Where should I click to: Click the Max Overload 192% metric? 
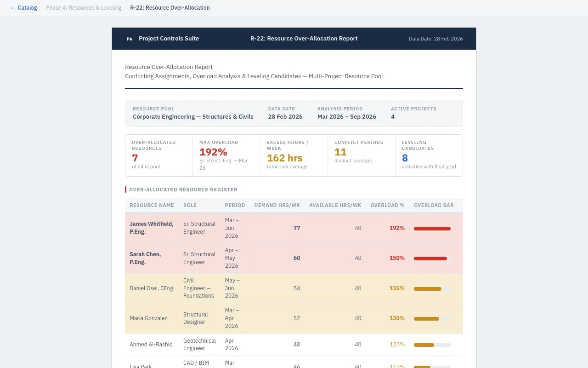(x=213, y=152)
